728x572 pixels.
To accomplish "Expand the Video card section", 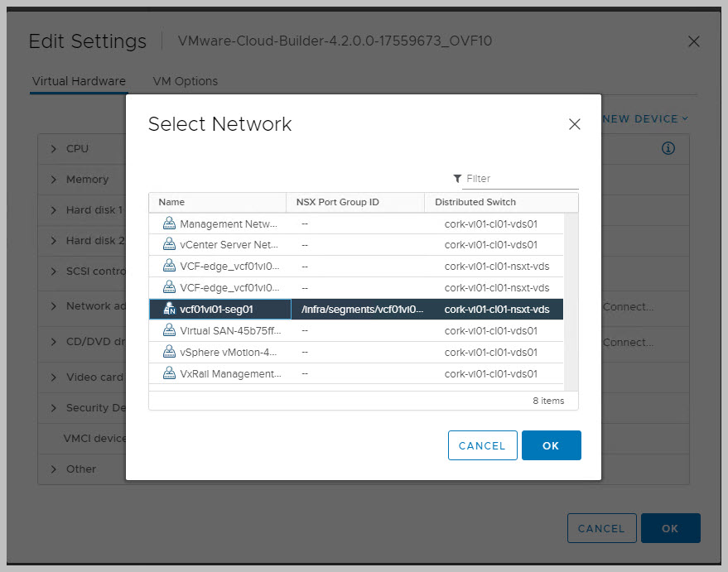I will click(55, 377).
